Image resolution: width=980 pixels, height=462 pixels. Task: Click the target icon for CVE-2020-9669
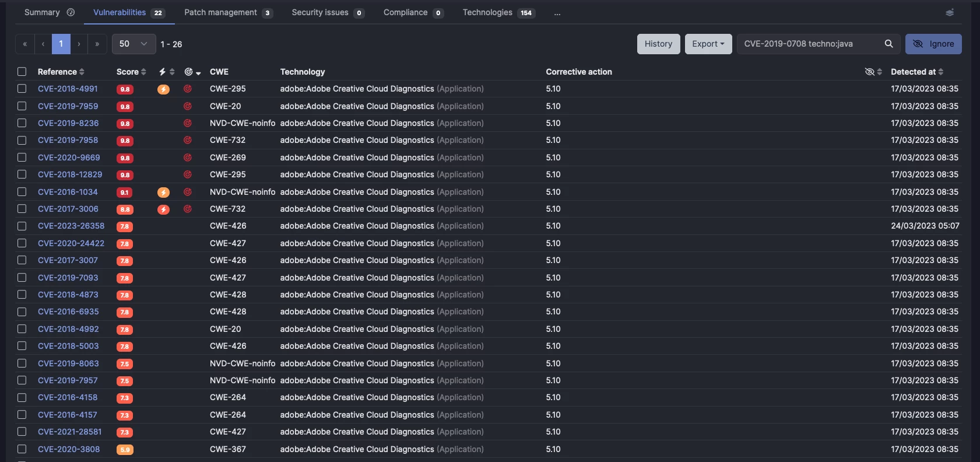188,157
